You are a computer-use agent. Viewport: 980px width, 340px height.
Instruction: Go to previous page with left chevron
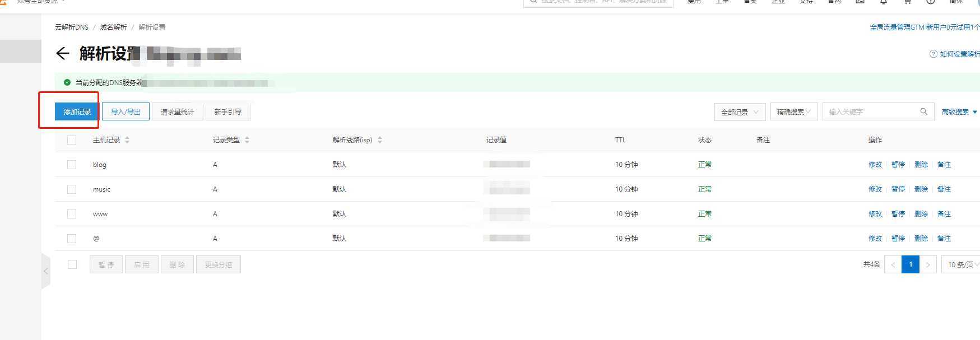893,264
